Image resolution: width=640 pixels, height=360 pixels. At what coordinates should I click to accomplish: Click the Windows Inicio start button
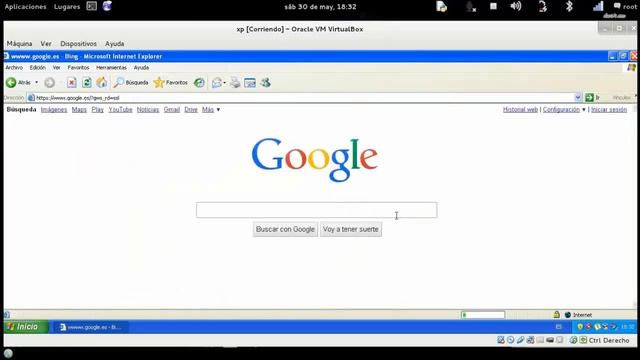[x=26, y=327]
